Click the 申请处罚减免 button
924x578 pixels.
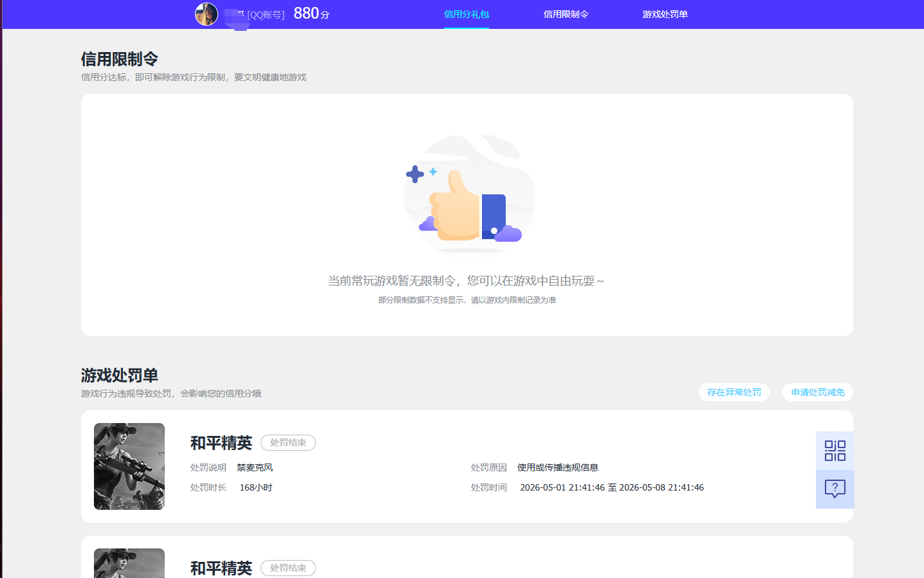tap(818, 392)
